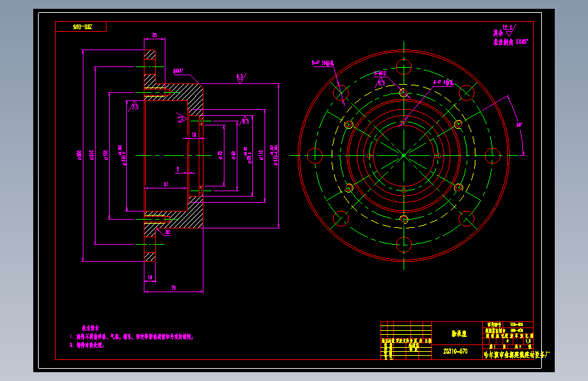Select the Z0310-670 drawing number in title block
This screenshot has height=381, width=588.
(x=455, y=351)
